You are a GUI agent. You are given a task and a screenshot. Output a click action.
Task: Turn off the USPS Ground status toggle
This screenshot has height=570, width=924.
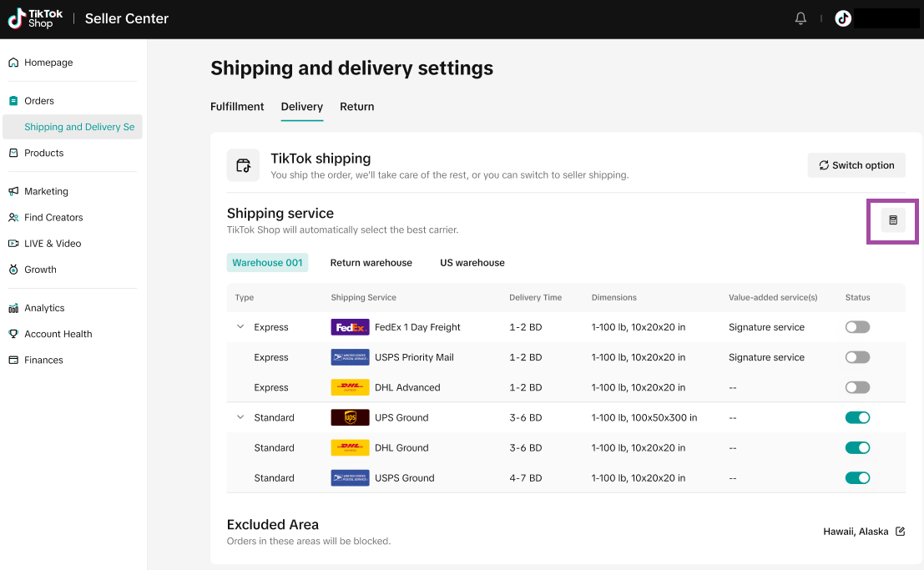[857, 477]
